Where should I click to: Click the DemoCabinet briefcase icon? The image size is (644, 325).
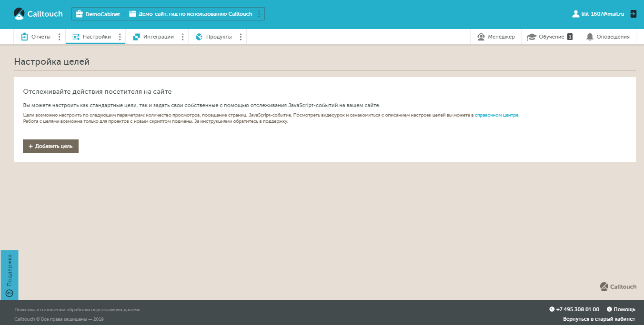[x=79, y=14]
